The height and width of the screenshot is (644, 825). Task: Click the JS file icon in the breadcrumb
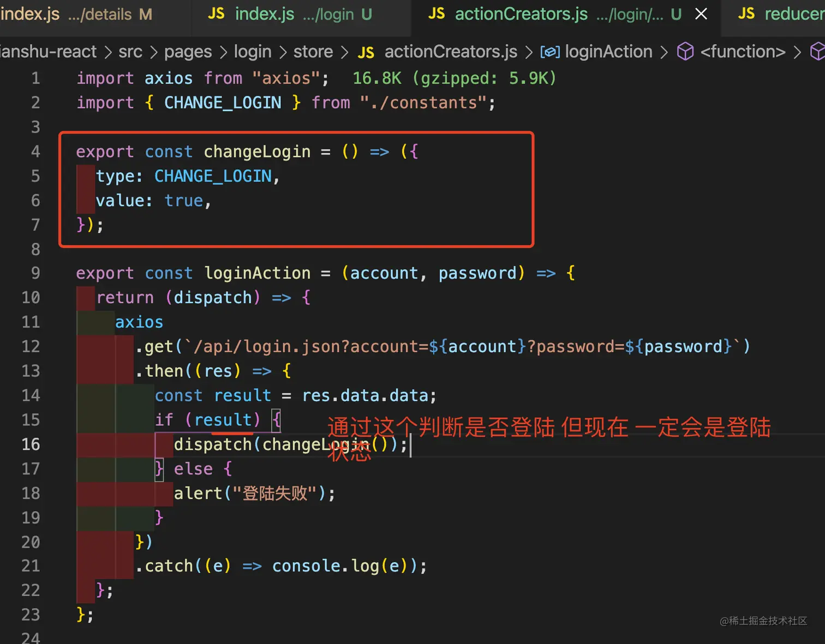[x=366, y=52]
